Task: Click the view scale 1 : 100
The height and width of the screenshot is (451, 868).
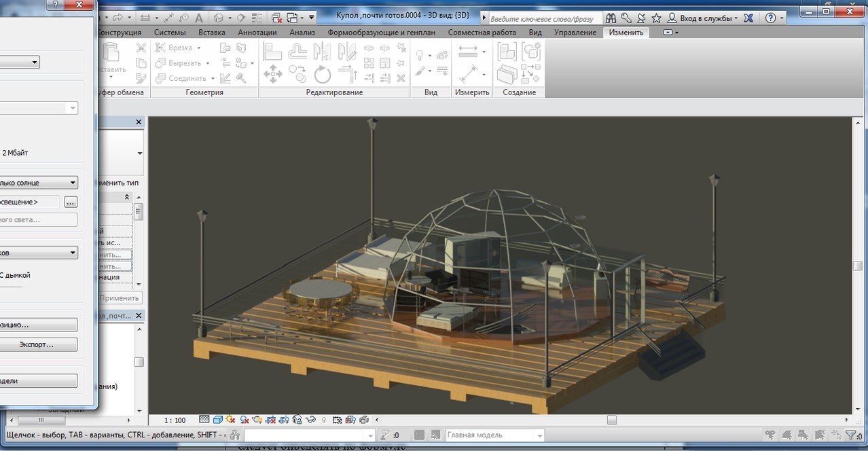Action: [175, 420]
